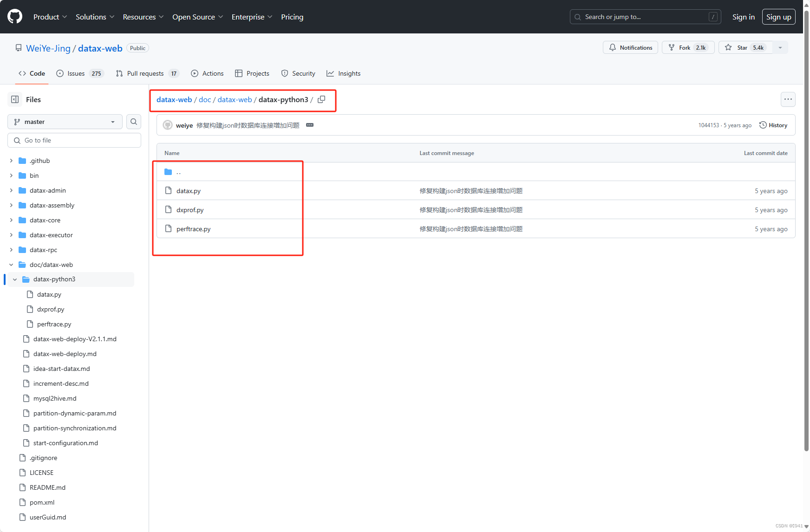
Task: Select datax.py in the sidebar tree
Action: [49, 294]
